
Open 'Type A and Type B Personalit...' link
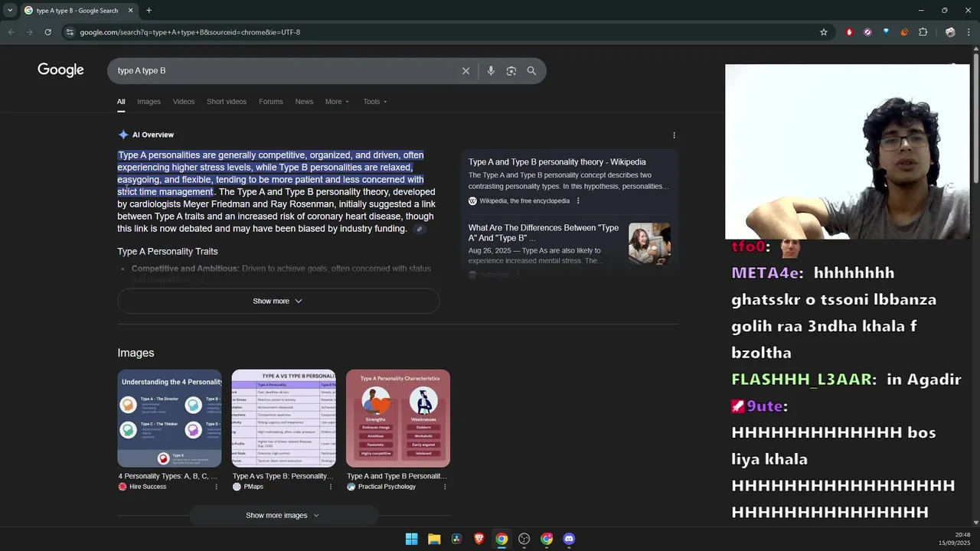click(397, 476)
